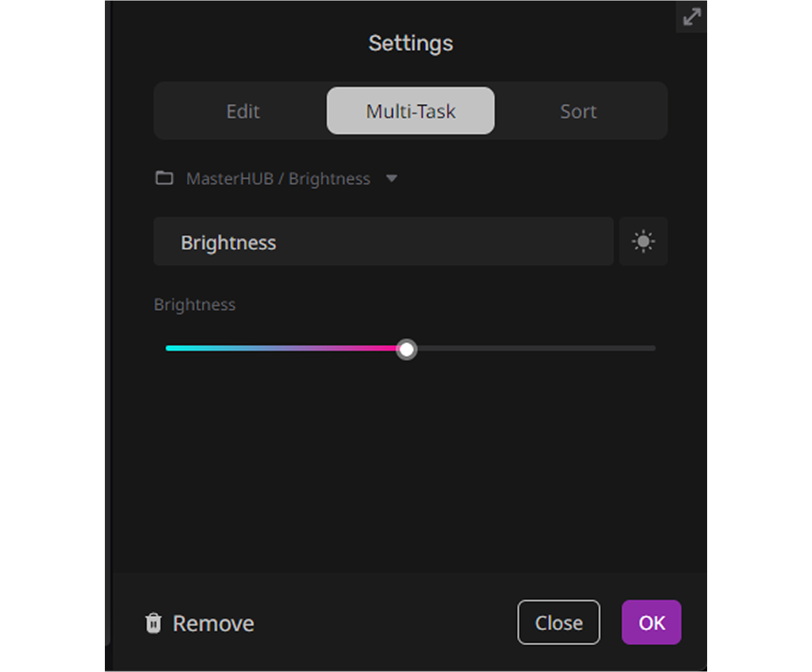Click the Remove button label
Screen dimensions: 812x672
(213, 623)
